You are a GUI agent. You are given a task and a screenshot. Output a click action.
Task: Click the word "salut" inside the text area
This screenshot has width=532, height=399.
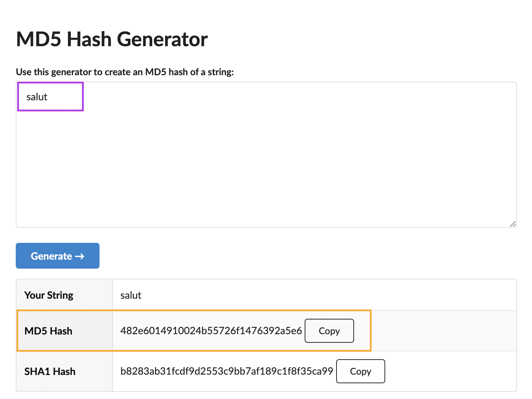[x=37, y=97]
